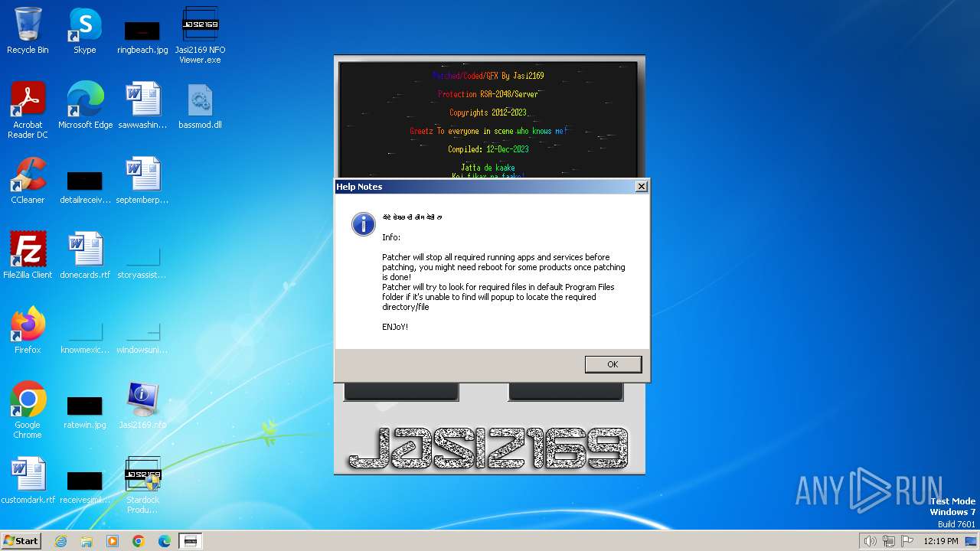Click the Show desktop button
This screenshot has width=980, height=551.
point(972,541)
